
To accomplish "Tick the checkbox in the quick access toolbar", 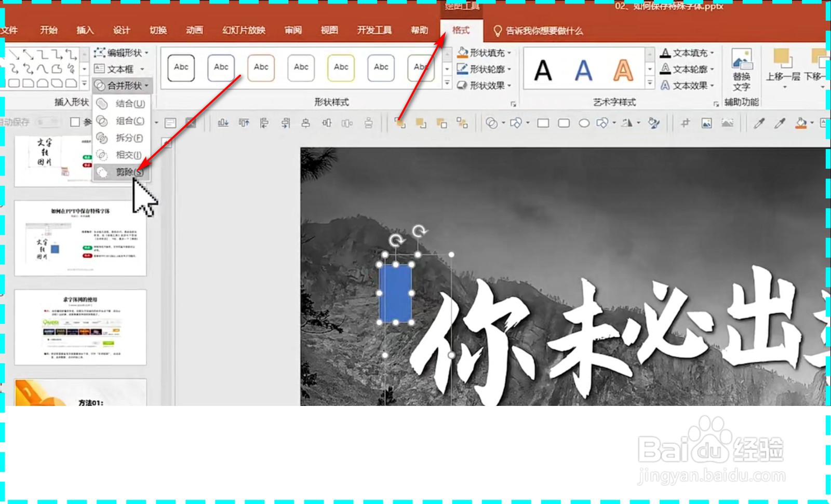I will (x=75, y=122).
